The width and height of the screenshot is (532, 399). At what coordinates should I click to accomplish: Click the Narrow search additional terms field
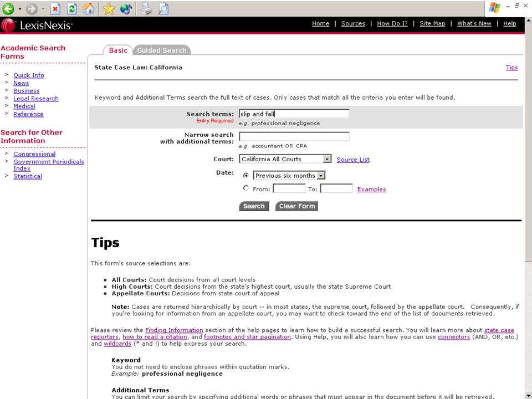point(294,136)
